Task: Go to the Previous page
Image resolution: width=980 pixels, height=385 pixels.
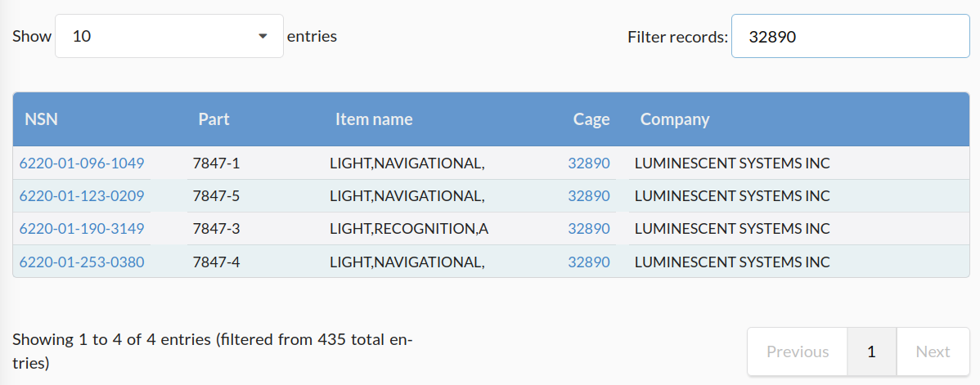Action: (798, 351)
